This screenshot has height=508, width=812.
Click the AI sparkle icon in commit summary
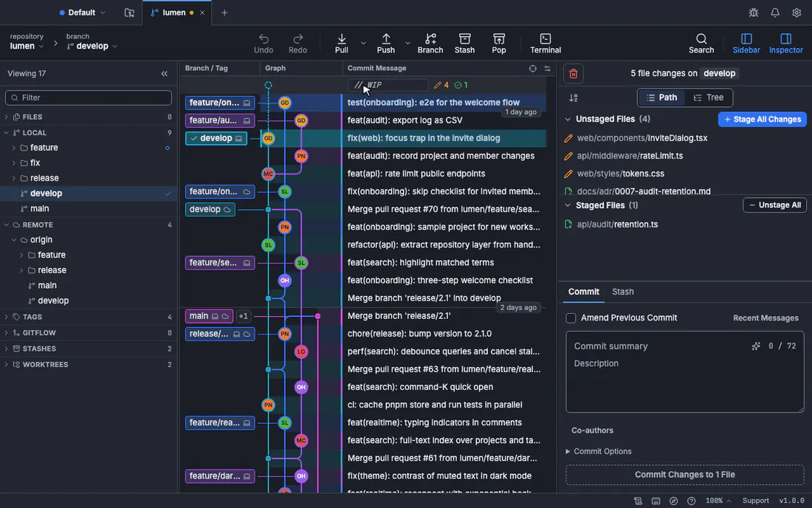point(756,346)
